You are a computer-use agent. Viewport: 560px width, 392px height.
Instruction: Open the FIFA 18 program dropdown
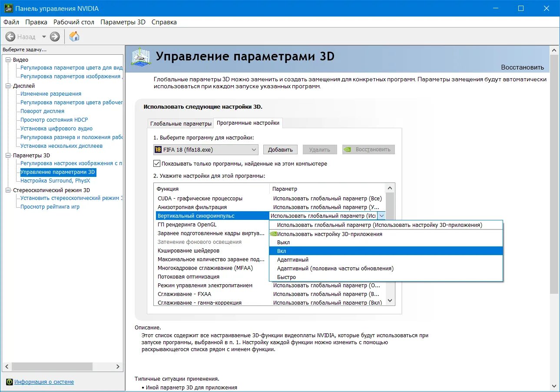[x=206, y=149]
